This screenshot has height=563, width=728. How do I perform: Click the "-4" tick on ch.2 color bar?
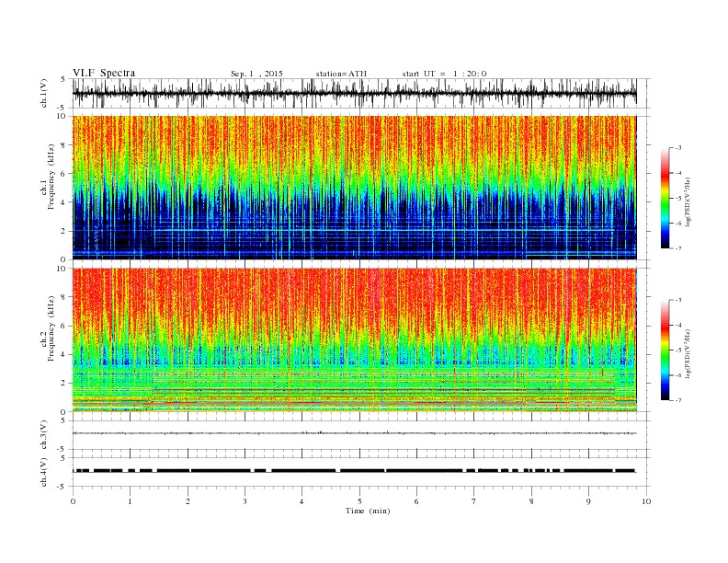point(678,325)
